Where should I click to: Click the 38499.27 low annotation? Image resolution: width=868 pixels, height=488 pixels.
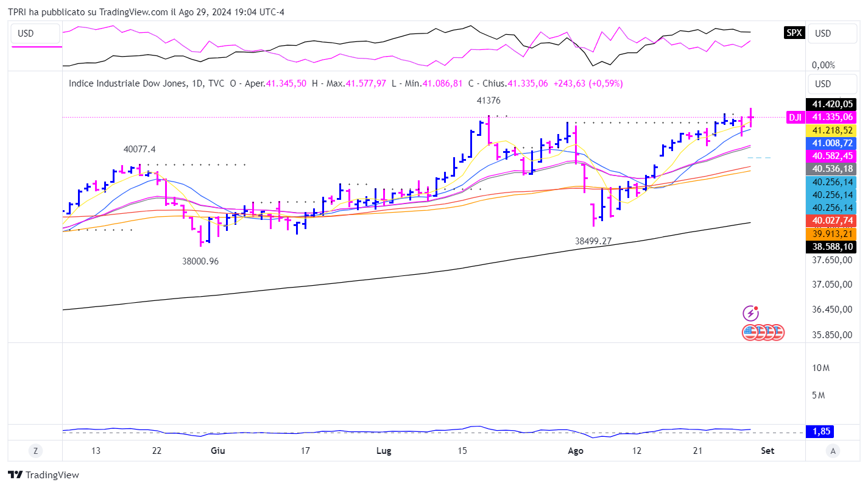tap(593, 241)
